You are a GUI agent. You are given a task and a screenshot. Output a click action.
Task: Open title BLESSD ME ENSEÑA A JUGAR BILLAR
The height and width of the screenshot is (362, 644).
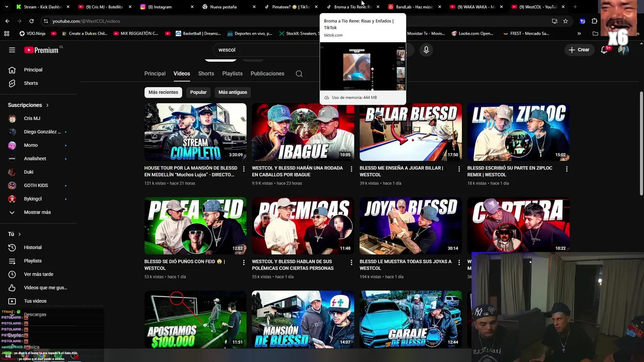click(x=401, y=171)
